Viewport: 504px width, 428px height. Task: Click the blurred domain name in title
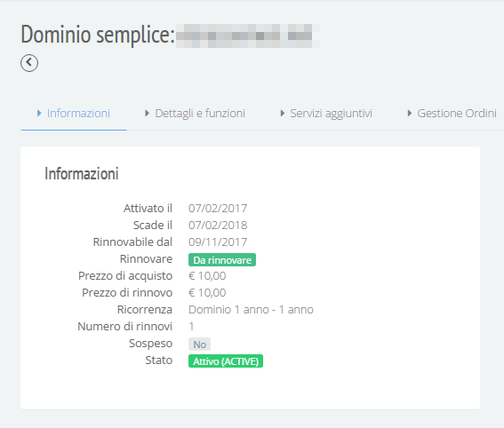tap(247, 36)
